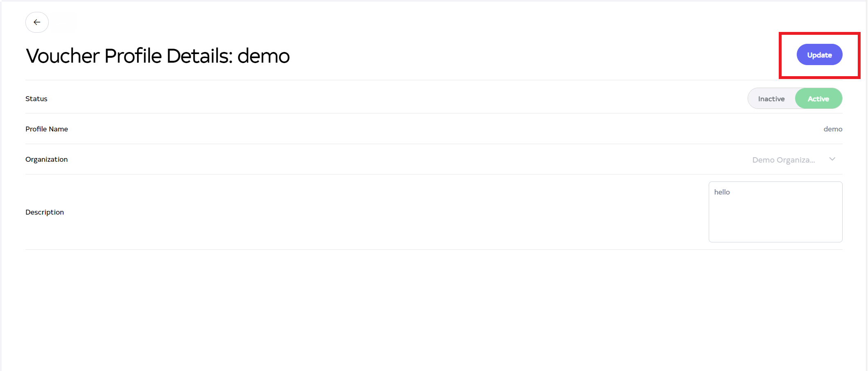Viewport: 868px width, 371px height.
Task: Click the word demo in page title
Action: click(x=263, y=56)
